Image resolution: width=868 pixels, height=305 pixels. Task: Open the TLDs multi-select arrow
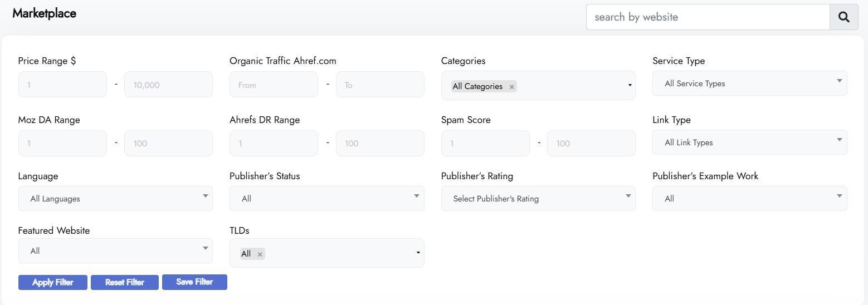click(x=418, y=253)
